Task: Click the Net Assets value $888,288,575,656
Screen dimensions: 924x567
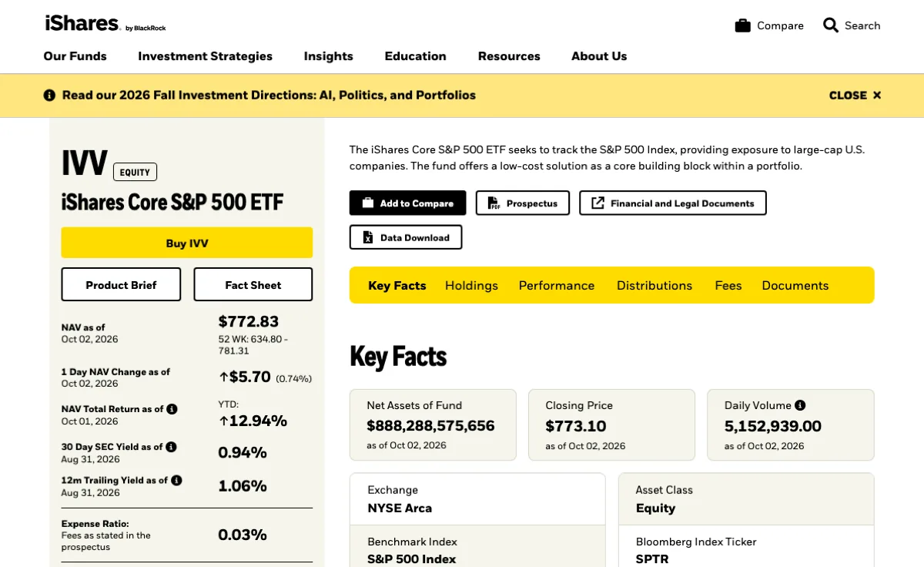Action: tap(430, 425)
